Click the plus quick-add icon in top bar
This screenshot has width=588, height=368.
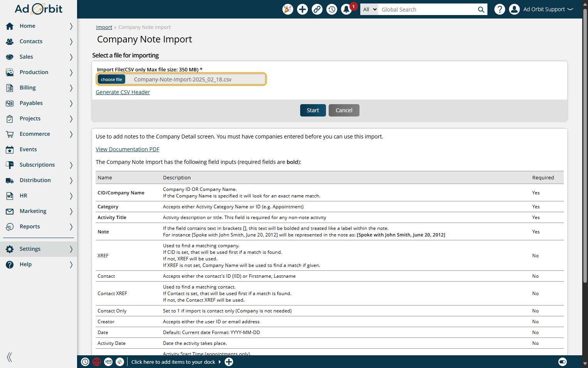[x=302, y=9]
